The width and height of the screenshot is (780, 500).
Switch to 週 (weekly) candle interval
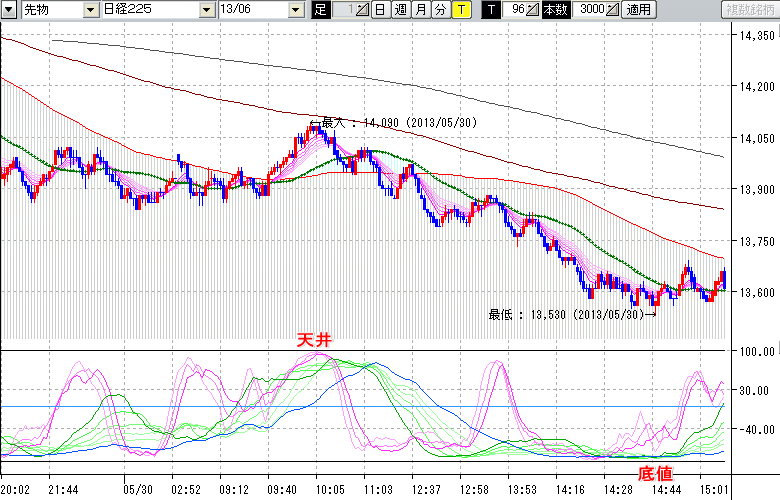400,10
